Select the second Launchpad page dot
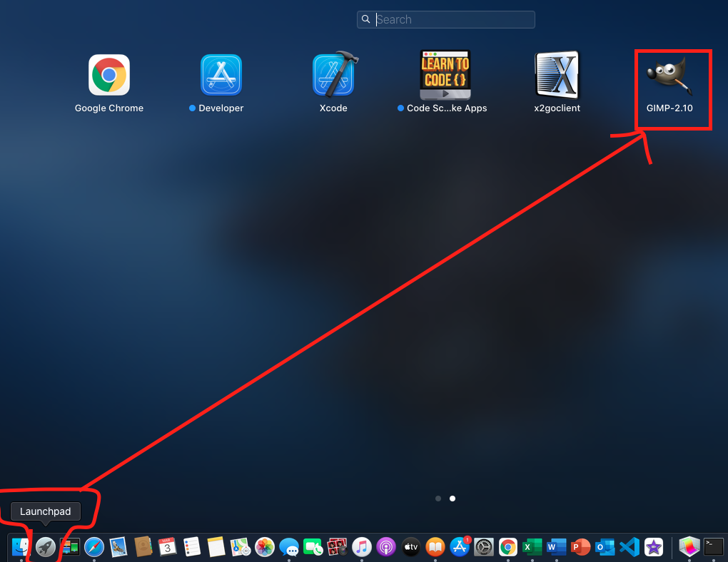The width and height of the screenshot is (728, 562). point(453,499)
